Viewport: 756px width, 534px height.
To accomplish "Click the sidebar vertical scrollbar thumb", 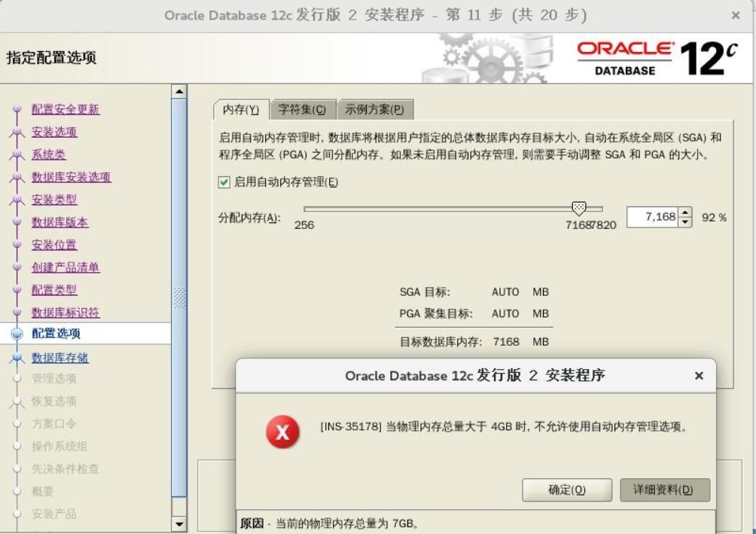I will point(179,298).
